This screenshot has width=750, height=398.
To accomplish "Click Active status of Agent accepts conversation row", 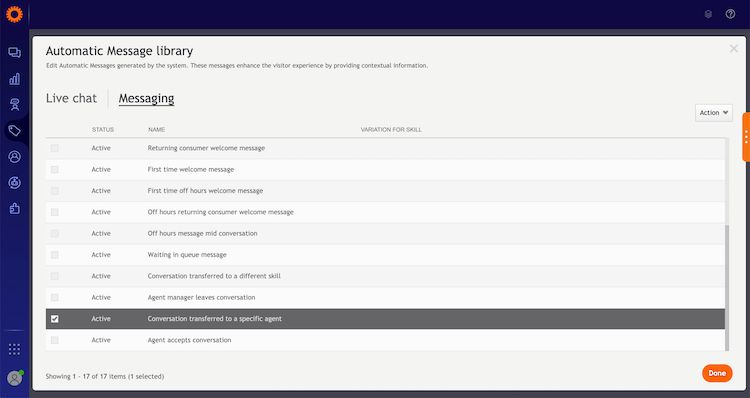I will tap(101, 340).
